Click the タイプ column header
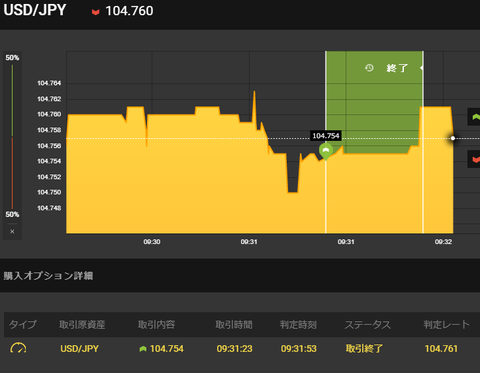 pos(23,324)
